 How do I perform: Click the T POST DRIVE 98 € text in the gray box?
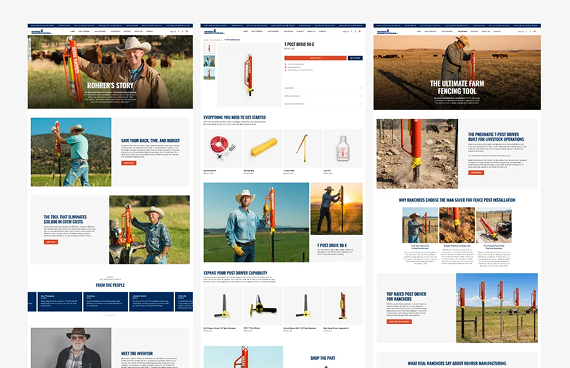(x=332, y=245)
